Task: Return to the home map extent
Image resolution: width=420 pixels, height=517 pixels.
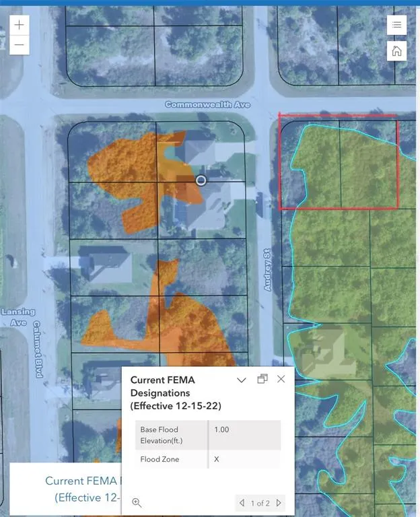Action: pyautogui.click(x=396, y=50)
